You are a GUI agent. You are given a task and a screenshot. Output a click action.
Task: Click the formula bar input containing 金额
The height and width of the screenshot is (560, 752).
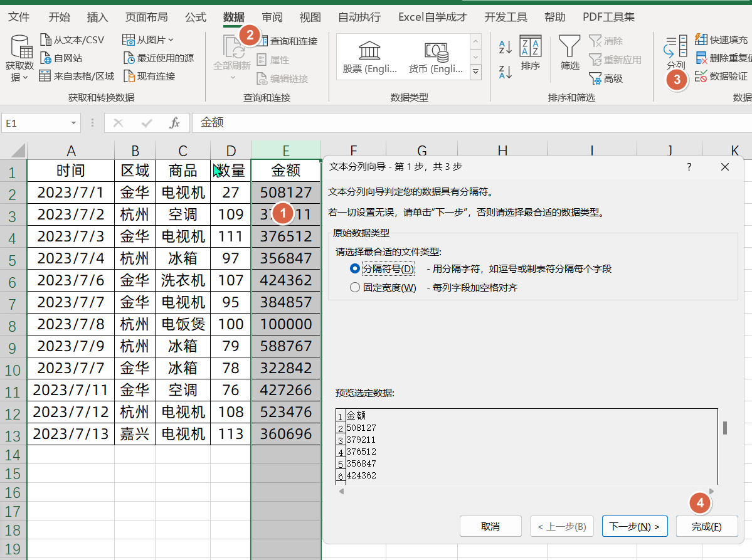[472, 123]
